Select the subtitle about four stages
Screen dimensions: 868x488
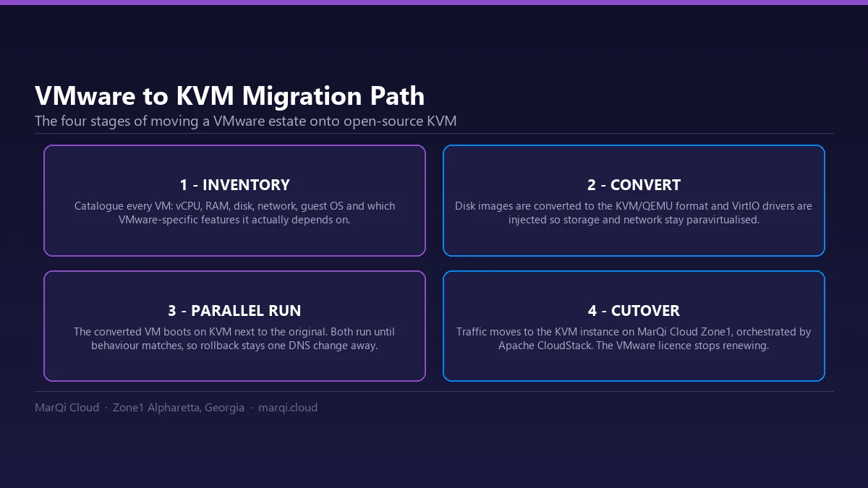246,121
